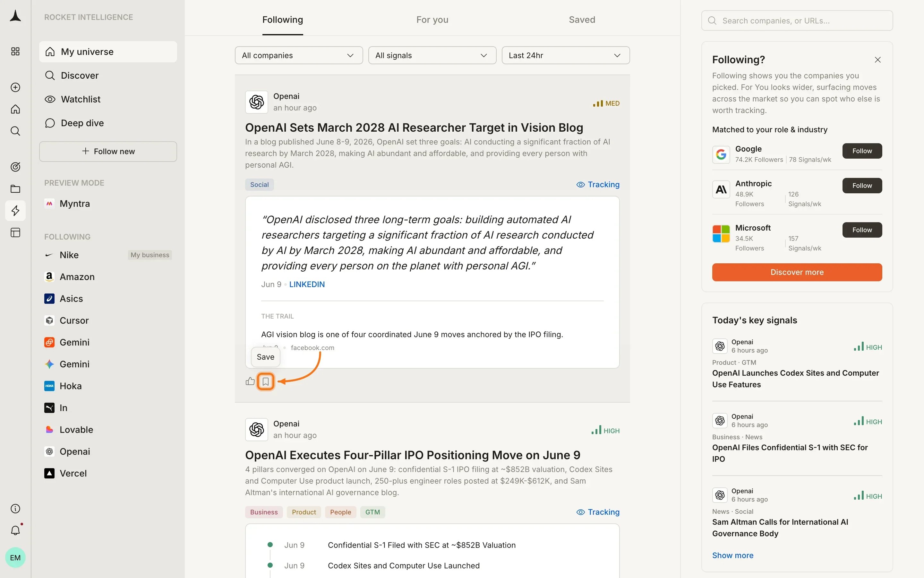Open the Confidential S-1 key signal

coord(790,453)
